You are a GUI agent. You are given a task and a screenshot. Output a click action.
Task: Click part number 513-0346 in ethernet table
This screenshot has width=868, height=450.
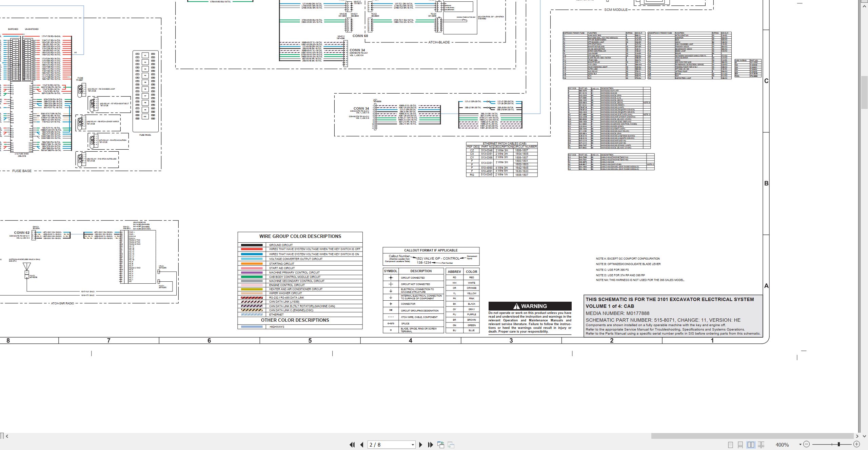[487, 150]
